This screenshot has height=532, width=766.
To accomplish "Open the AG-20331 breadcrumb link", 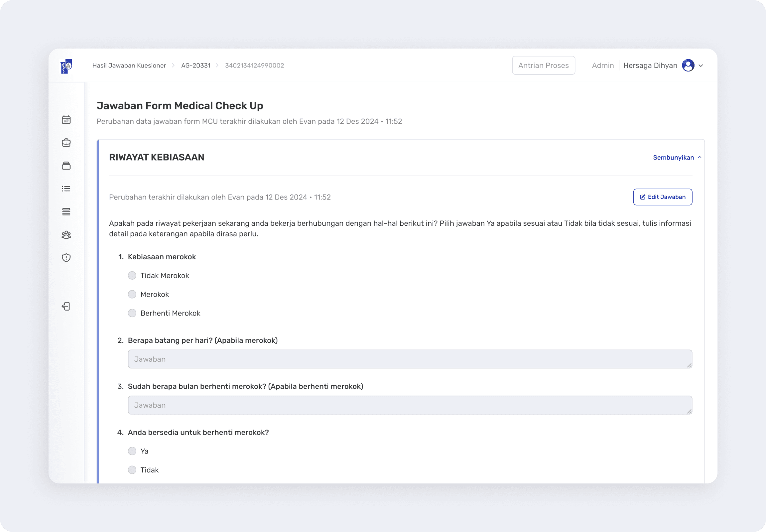I will (x=196, y=65).
